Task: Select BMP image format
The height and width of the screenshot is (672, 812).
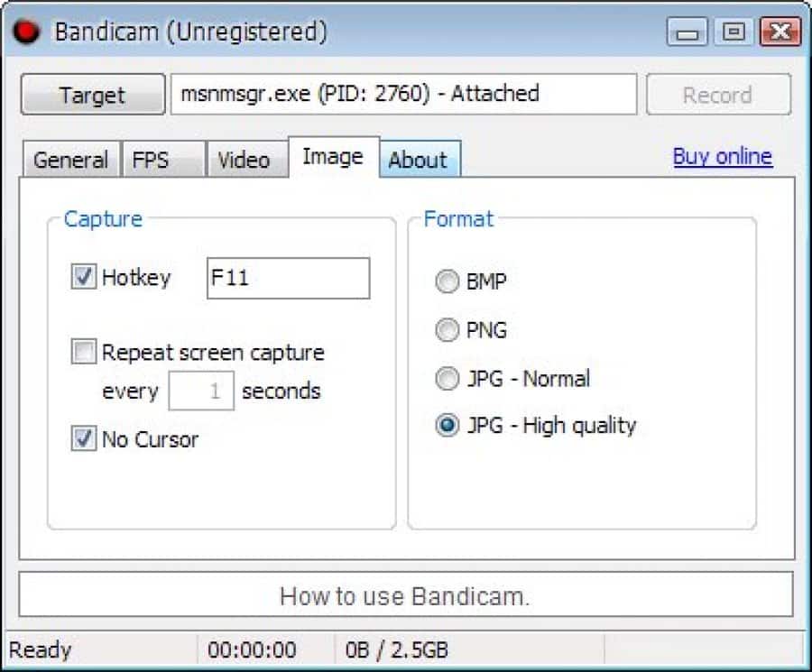Action: click(x=447, y=282)
